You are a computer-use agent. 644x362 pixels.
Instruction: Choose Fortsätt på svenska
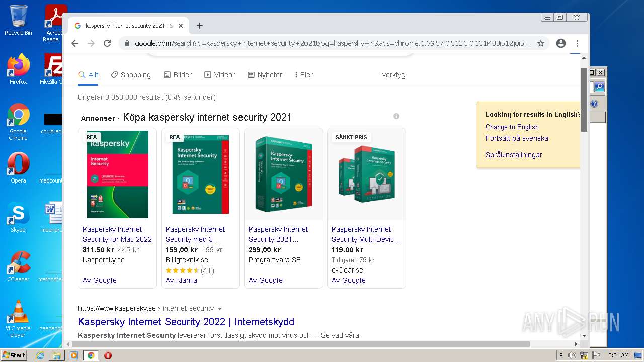pos(517,138)
